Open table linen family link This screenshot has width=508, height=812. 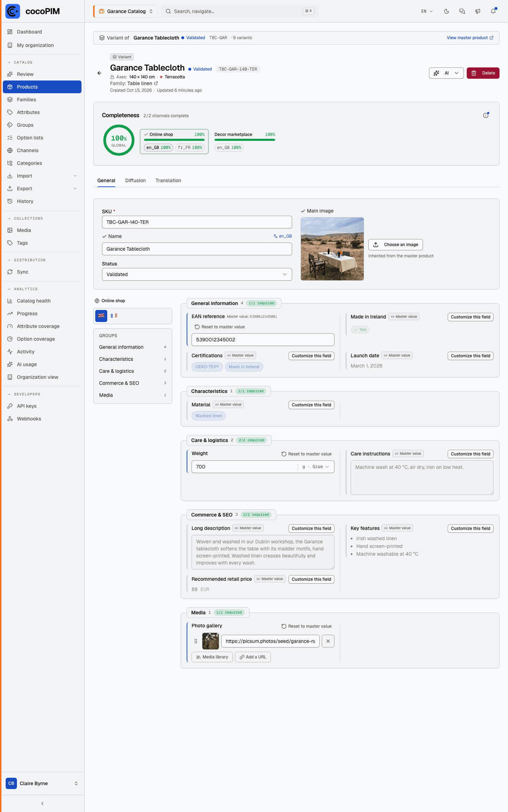[x=143, y=84]
